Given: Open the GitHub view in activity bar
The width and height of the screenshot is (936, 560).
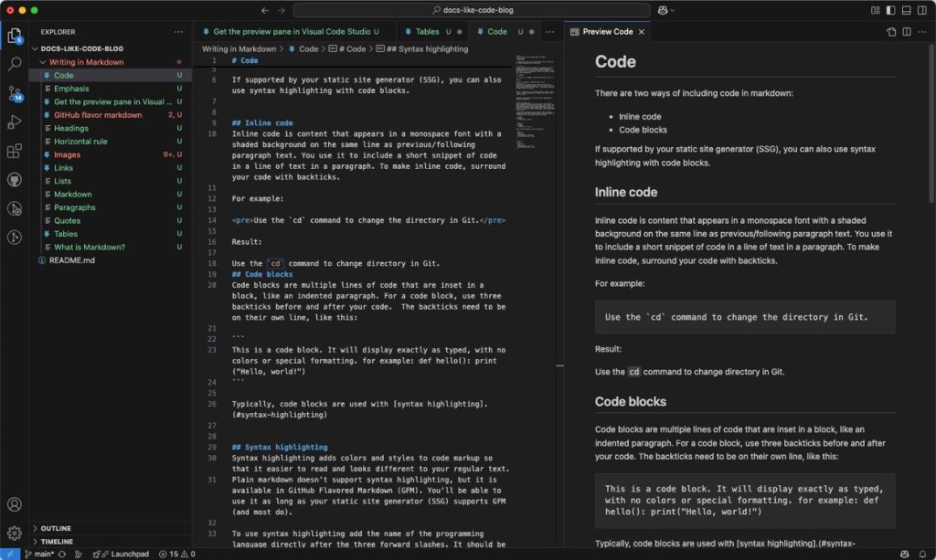Looking at the screenshot, I should click(x=15, y=179).
